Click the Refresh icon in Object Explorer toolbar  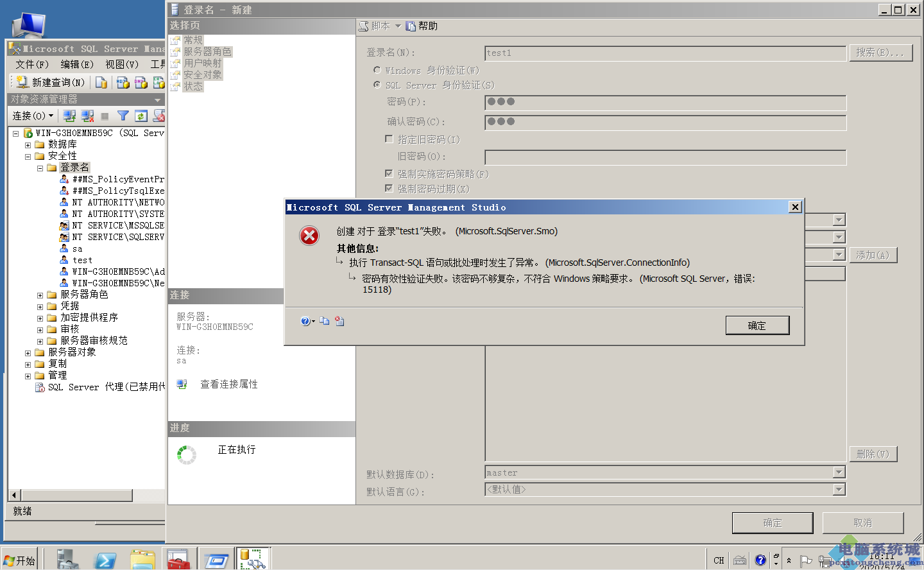tap(141, 116)
